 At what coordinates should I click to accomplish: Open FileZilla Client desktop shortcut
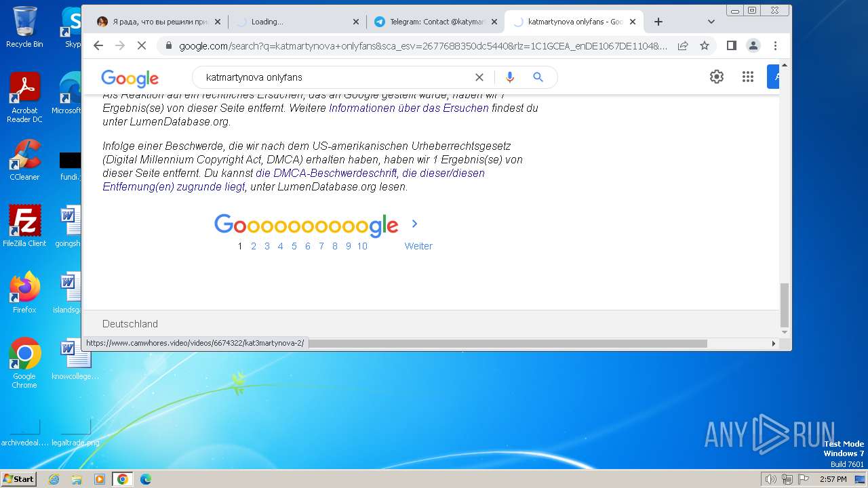(x=24, y=226)
